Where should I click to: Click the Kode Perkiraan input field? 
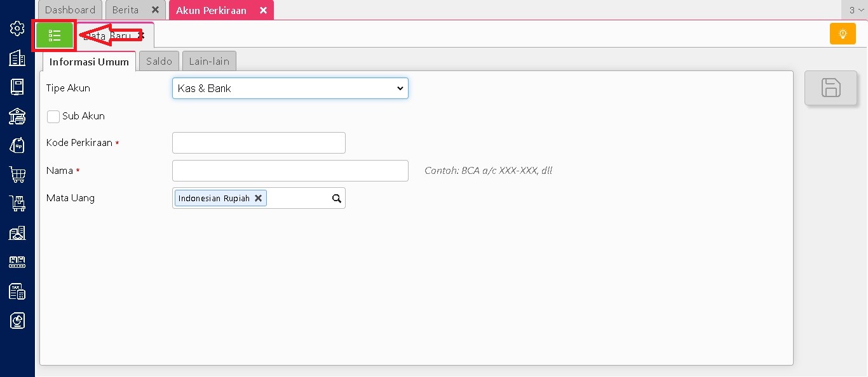click(259, 143)
